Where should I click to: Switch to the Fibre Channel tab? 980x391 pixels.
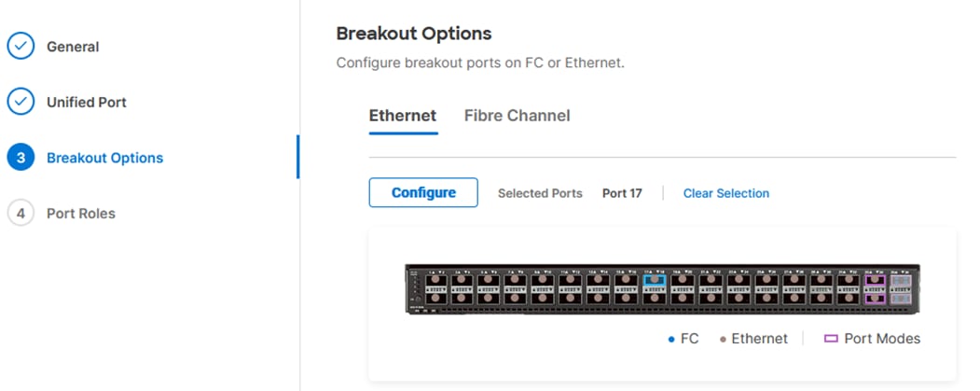(517, 116)
